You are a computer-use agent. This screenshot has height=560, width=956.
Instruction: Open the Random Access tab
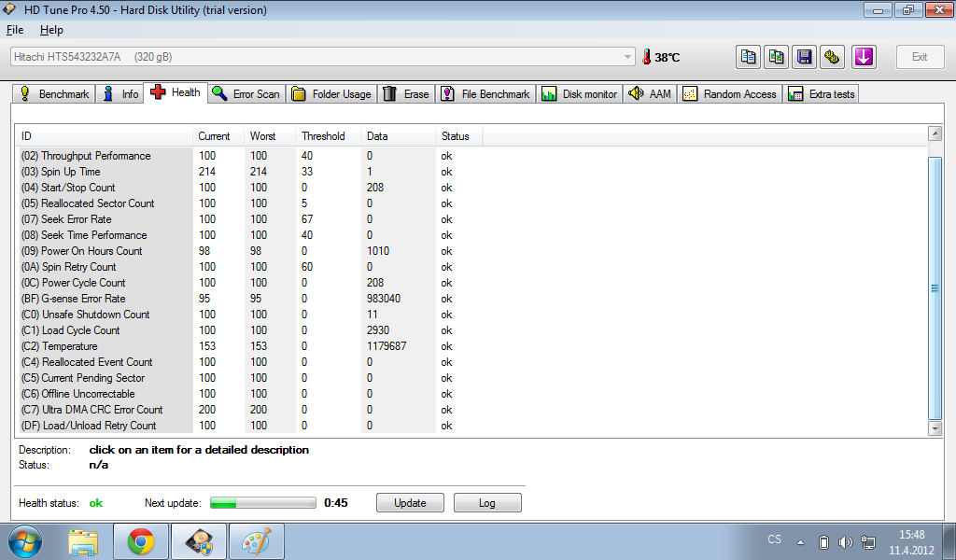click(x=729, y=94)
